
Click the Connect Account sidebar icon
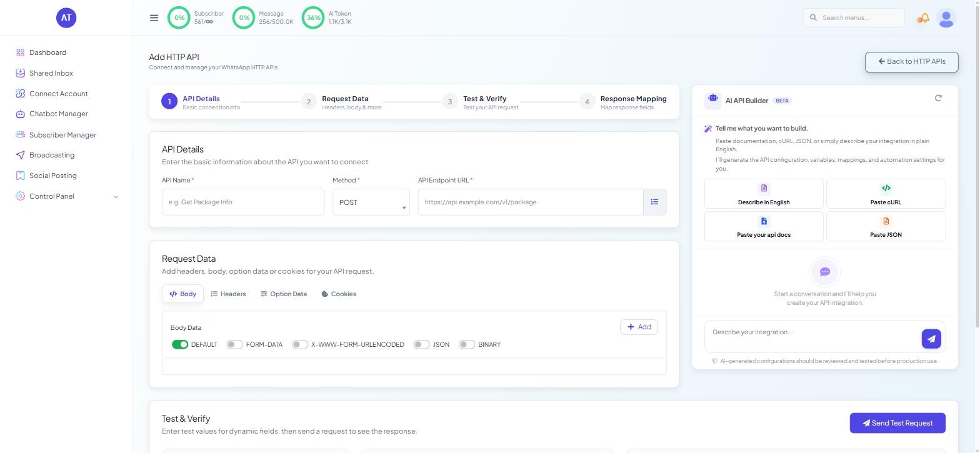coord(20,94)
